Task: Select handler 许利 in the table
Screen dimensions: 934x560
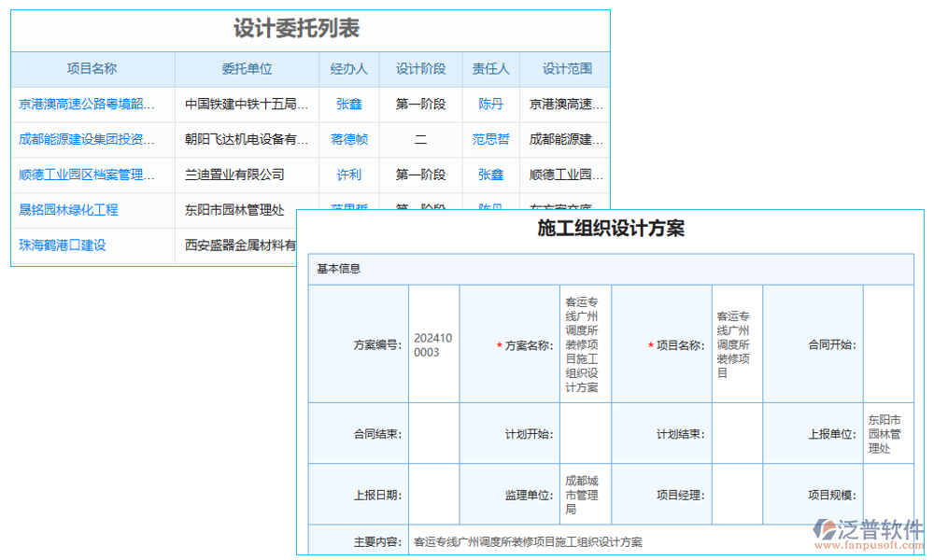Action: coord(347,175)
